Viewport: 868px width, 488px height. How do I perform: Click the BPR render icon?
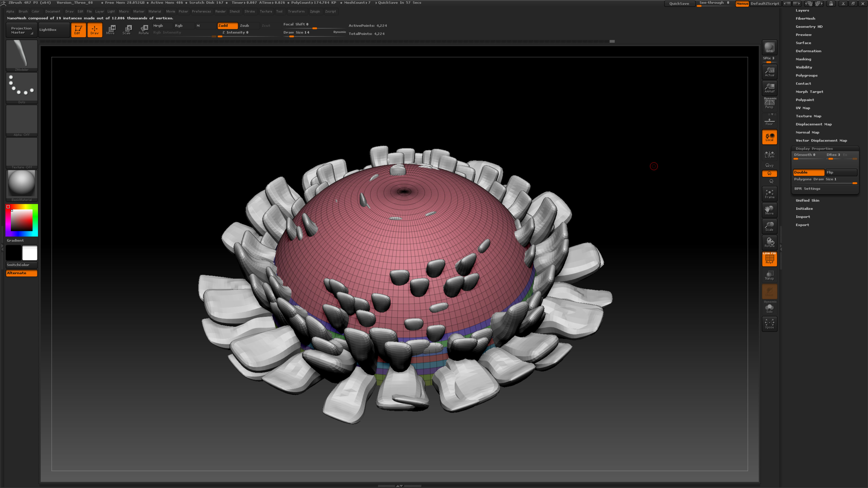[x=769, y=47]
